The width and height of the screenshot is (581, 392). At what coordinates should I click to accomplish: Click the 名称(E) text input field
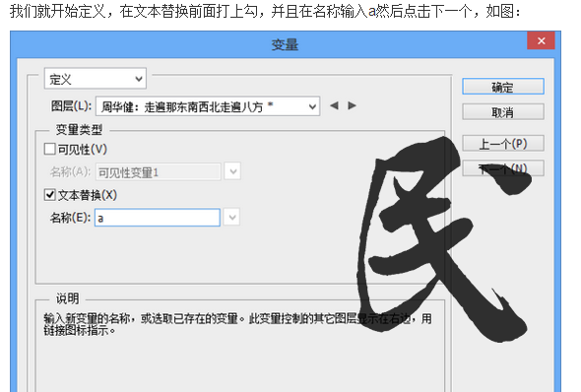coord(158,218)
